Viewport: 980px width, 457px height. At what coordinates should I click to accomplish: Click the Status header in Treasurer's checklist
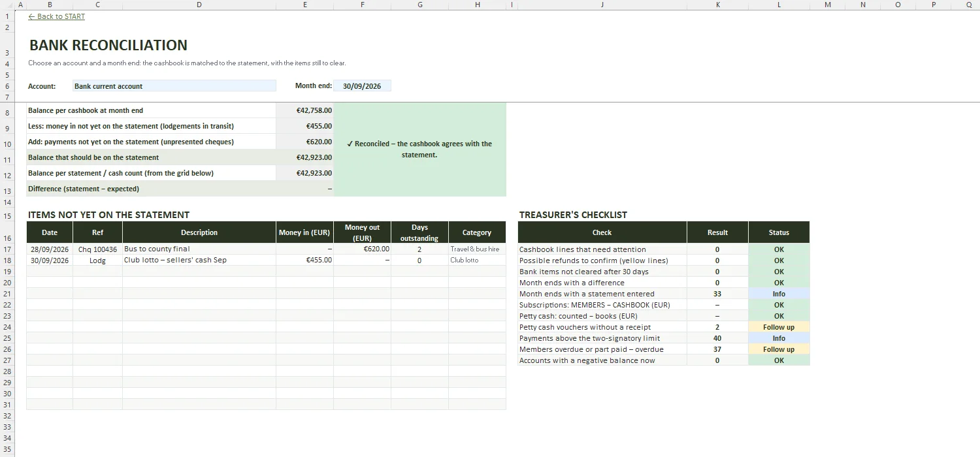[x=779, y=232]
